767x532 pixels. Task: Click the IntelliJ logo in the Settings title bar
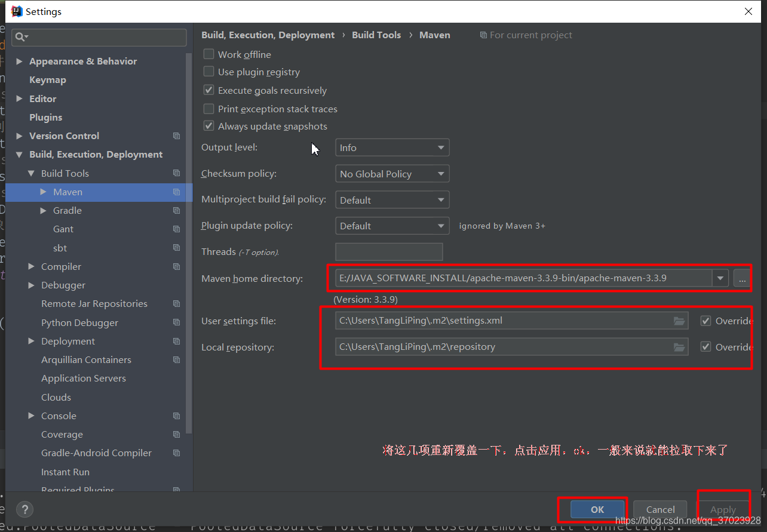point(17,11)
